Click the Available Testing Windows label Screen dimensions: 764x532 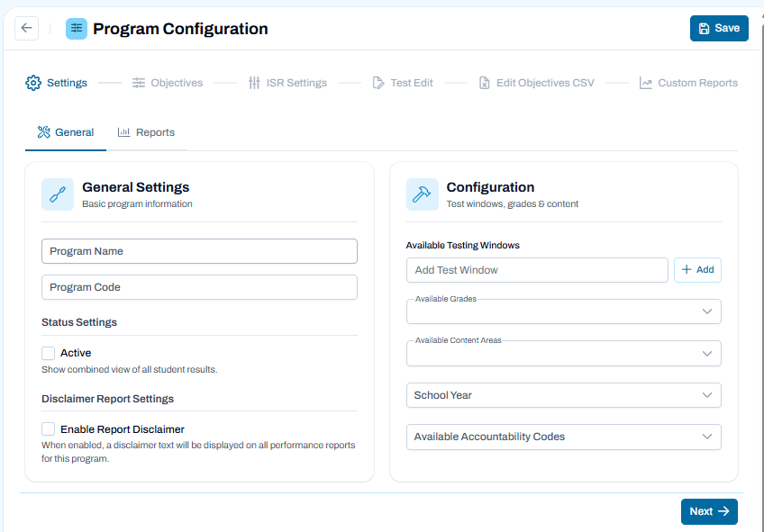click(462, 246)
